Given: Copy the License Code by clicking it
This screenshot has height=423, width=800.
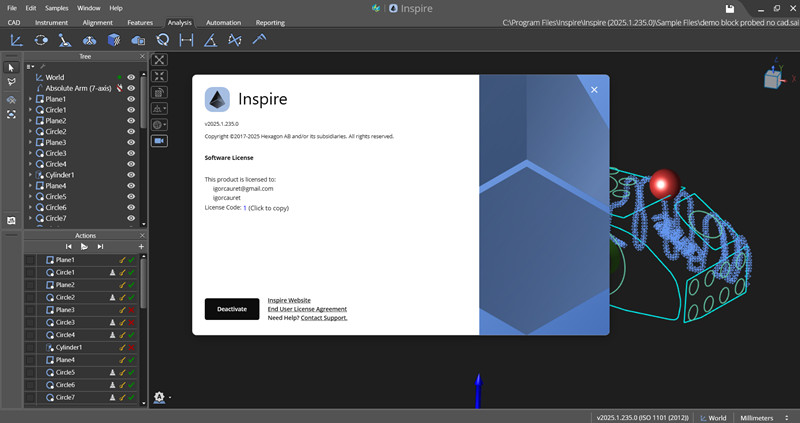Looking at the screenshot, I should [245, 208].
